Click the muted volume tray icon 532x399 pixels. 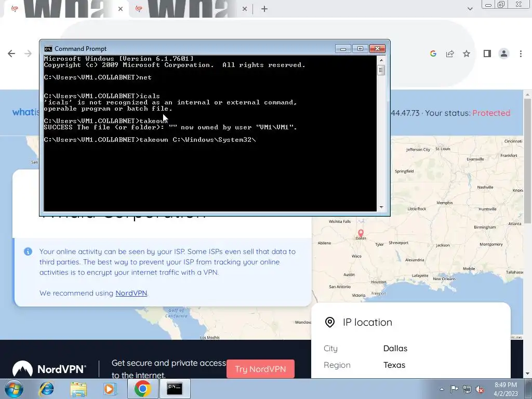[480, 389]
